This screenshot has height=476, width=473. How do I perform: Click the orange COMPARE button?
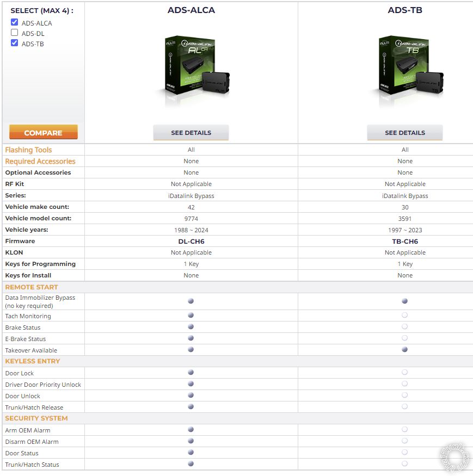(44, 132)
